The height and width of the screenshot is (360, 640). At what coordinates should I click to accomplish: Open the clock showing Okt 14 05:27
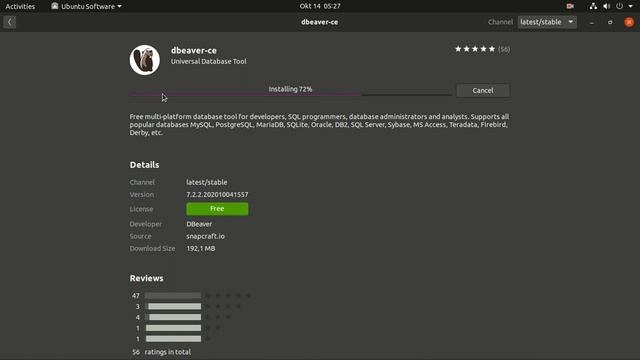320,6
